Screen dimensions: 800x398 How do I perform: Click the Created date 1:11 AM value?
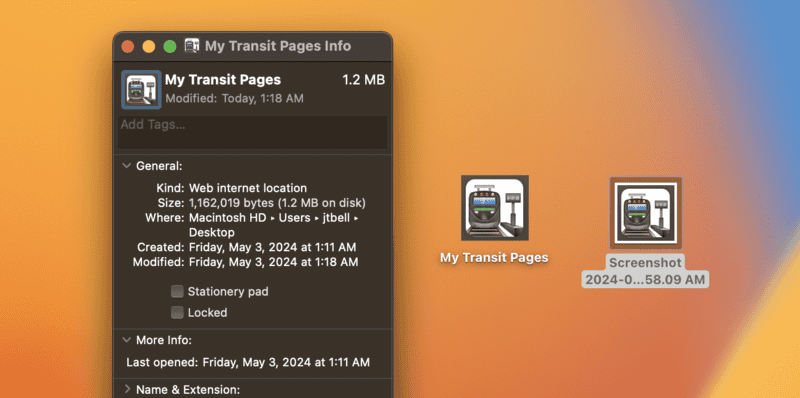point(272,247)
